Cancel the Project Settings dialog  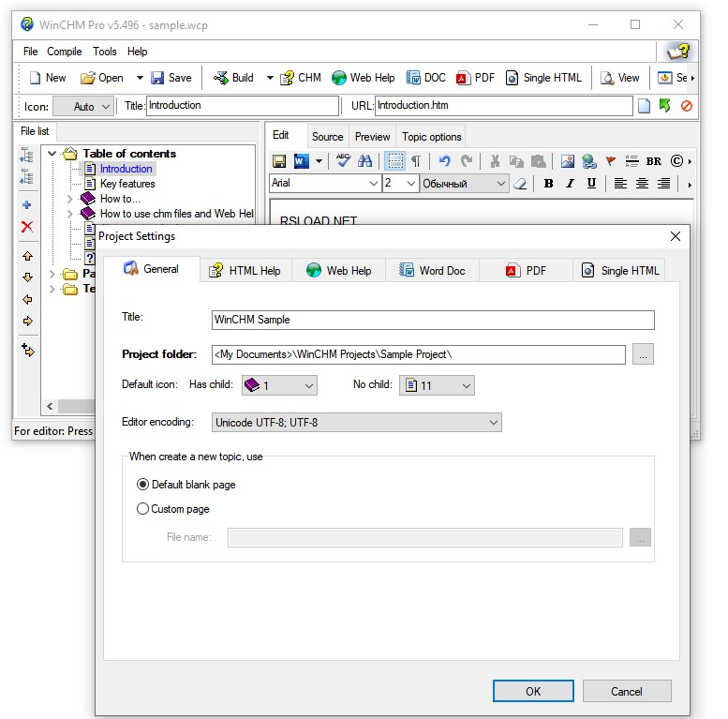point(626,691)
